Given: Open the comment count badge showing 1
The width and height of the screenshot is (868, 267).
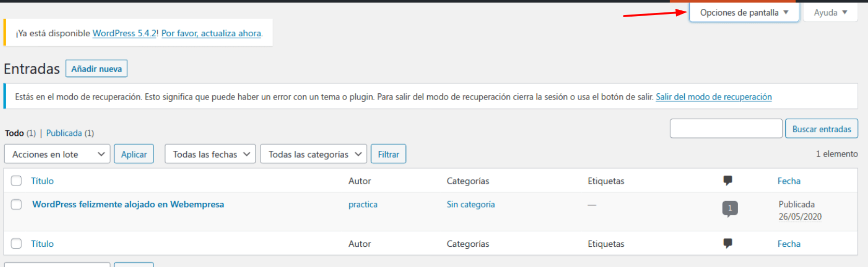Looking at the screenshot, I should pos(730,208).
